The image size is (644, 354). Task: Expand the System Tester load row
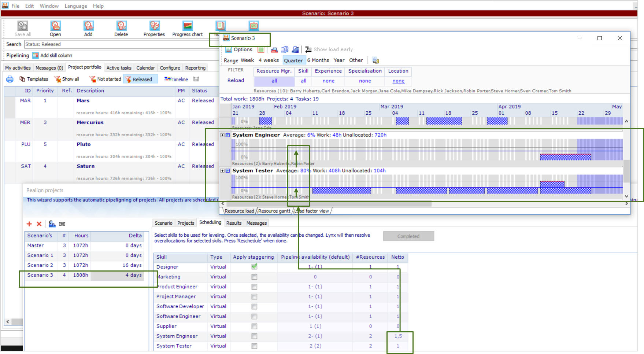click(222, 171)
